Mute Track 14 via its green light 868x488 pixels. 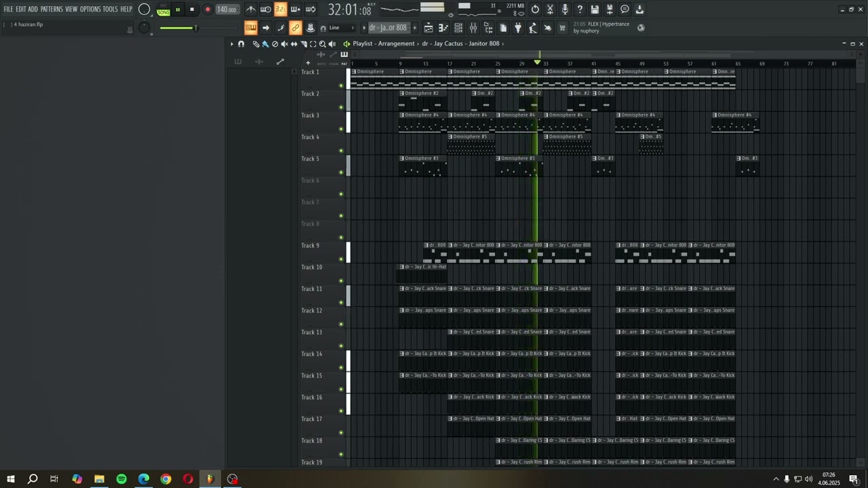(x=341, y=367)
